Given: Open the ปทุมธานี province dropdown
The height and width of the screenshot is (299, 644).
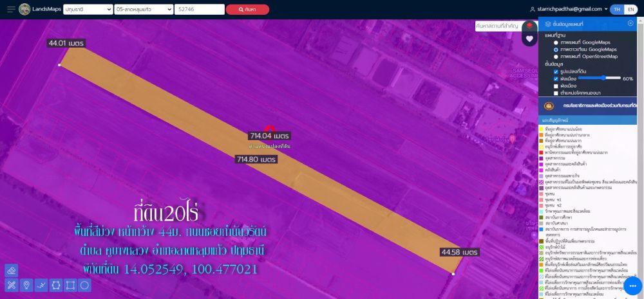Looking at the screenshot, I should click(x=87, y=10).
